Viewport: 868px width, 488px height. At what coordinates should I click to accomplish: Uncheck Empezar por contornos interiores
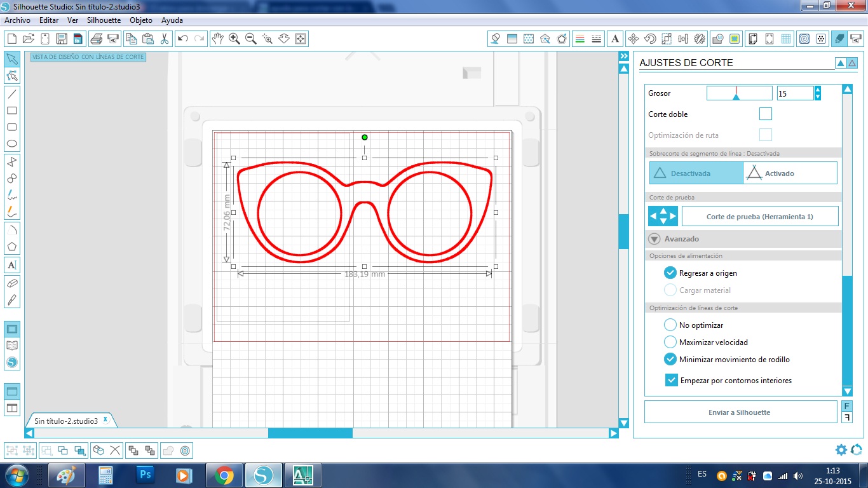[x=672, y=381]
